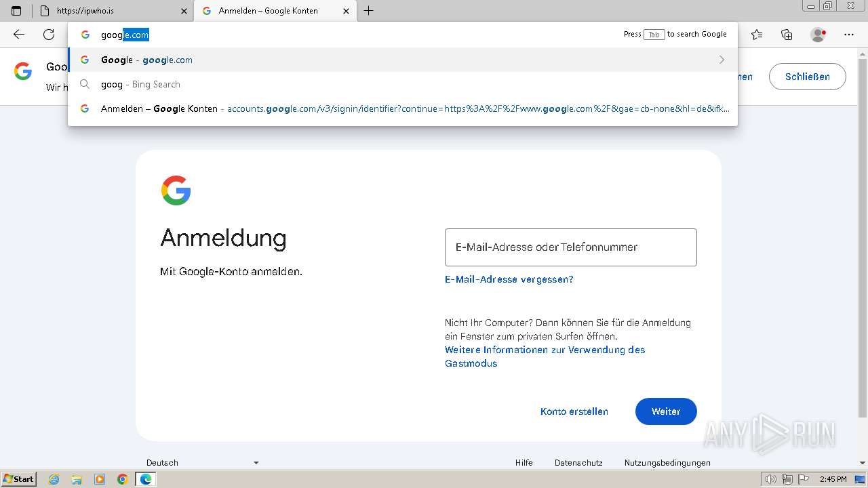This screenshot has height=488, width=868.
Task: Open the Datenschutz footer link
Action: click(578, 463)
